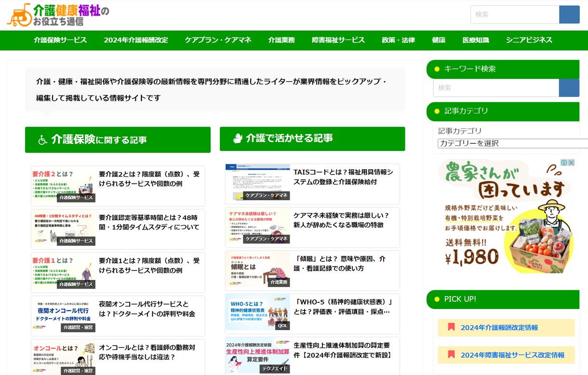Click bookmark icon beside 2024年障害福祉サービス改定情報
This screenshot has width=588, height=375.
tap(451, 355)
